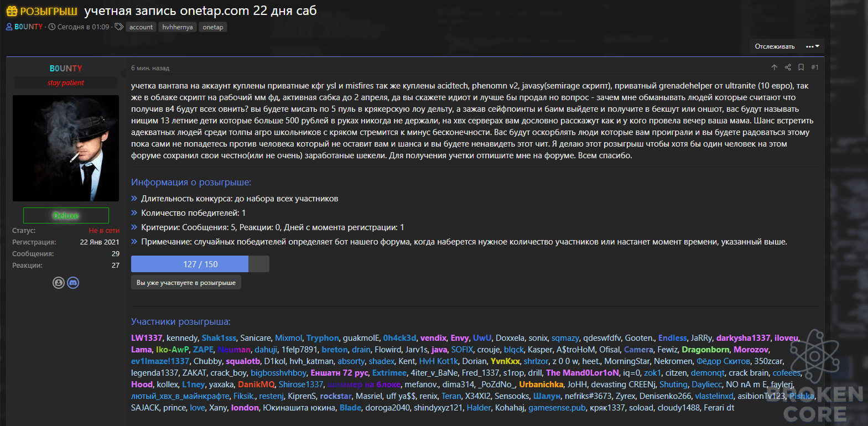Image resolution: width=868 pixels, height=426 pixels.
Task: Open participant darkysha1337's profile
Action: pyautogui.click(x=743, y=338)
